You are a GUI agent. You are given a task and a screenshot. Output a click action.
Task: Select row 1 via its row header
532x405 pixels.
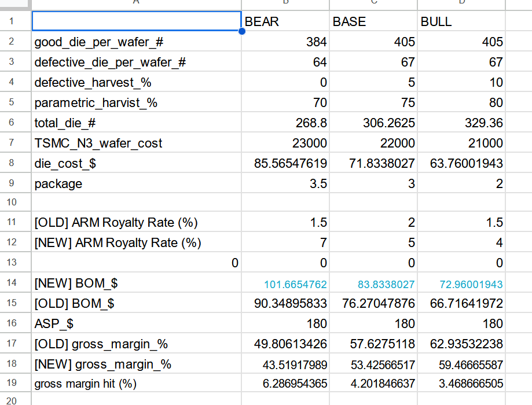(16, 21)
